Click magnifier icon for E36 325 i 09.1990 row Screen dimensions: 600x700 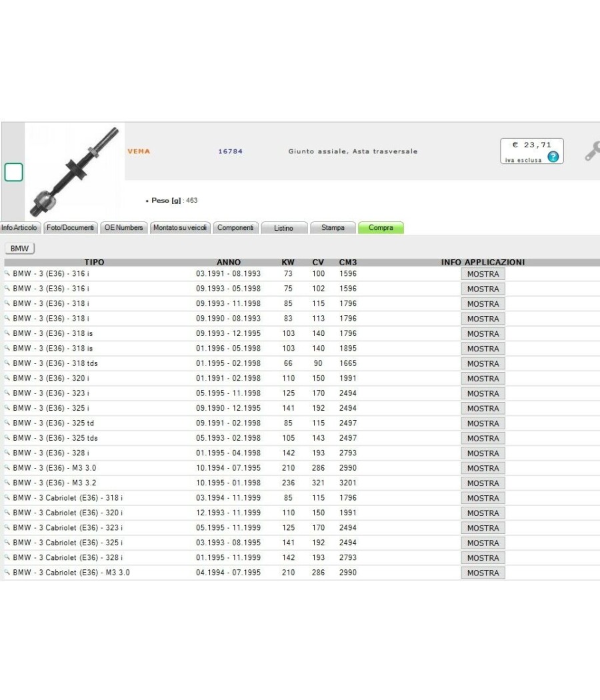click(7, 407)
